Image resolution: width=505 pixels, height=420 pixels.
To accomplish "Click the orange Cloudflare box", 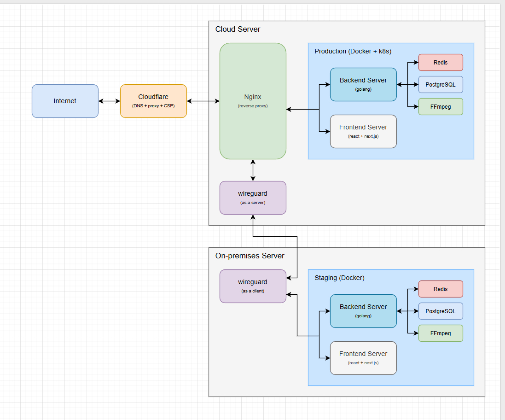I will pyautogui.click(x=153, y=101).
